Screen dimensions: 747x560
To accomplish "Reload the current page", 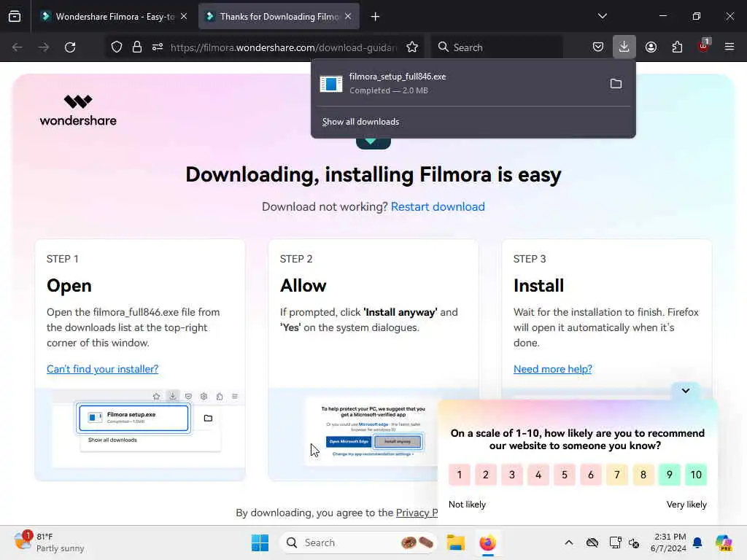I will click(x=70, y=47).
